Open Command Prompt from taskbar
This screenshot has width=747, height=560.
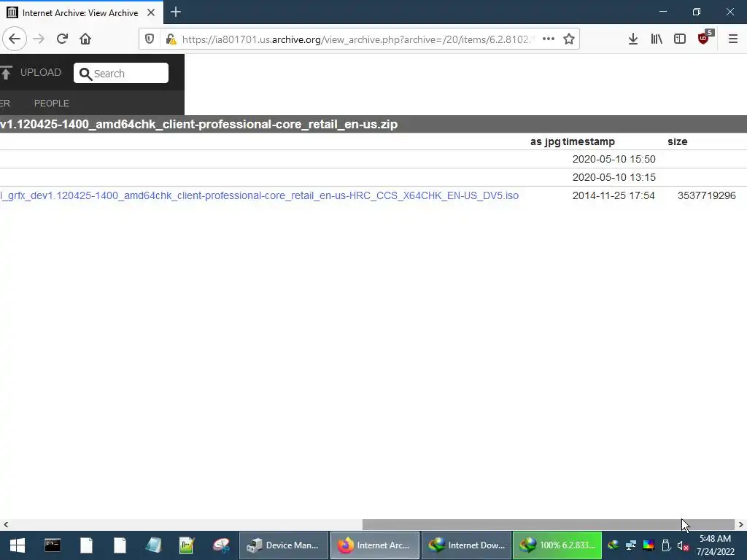(53, 545)
